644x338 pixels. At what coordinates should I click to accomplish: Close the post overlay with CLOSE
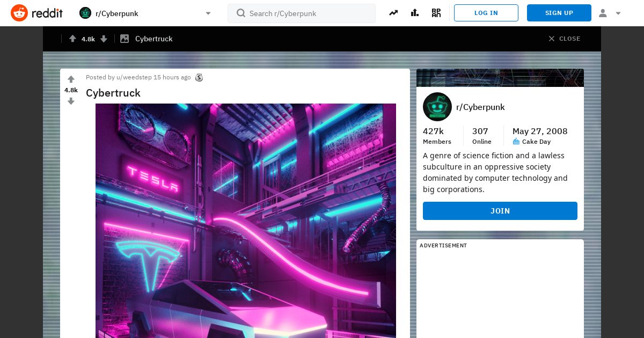(564, 39)
